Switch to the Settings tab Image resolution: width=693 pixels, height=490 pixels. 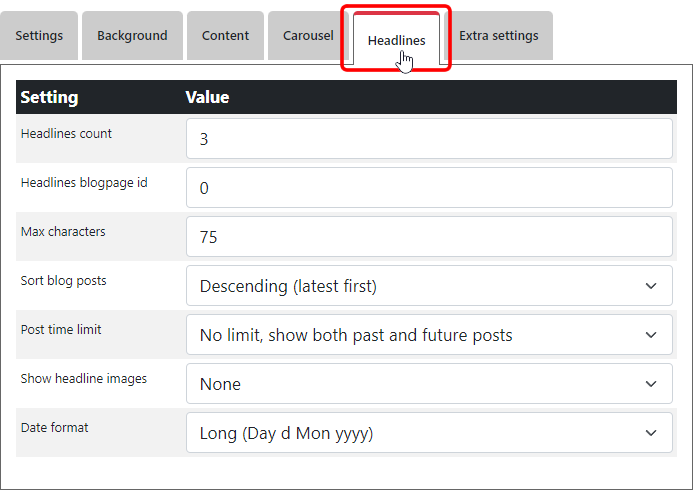pyautogui.click(x=39, y=36)
